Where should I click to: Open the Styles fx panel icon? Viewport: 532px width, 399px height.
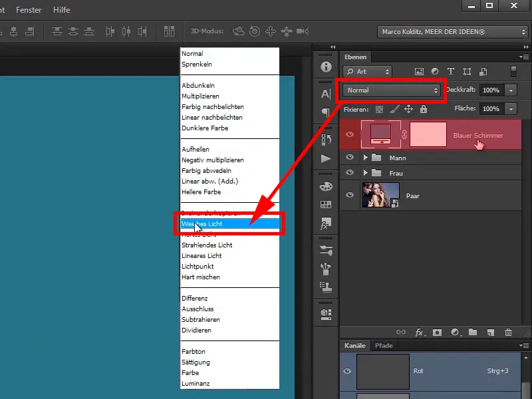point(326,223)
